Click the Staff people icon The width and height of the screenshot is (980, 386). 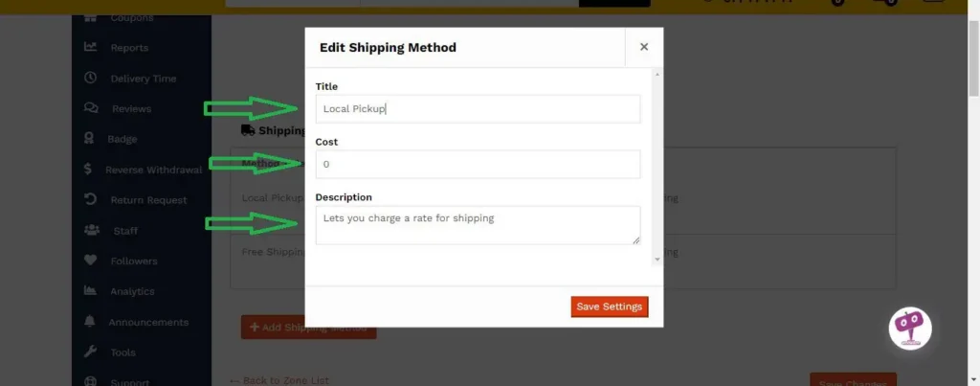91,231
